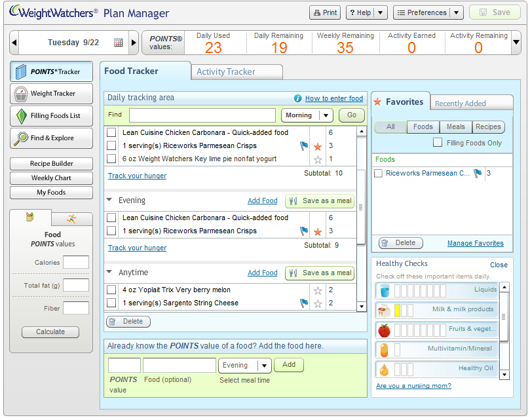Open Manage Favorites link
This screenshot has width=530, height=420.
[x=475, y=243]
